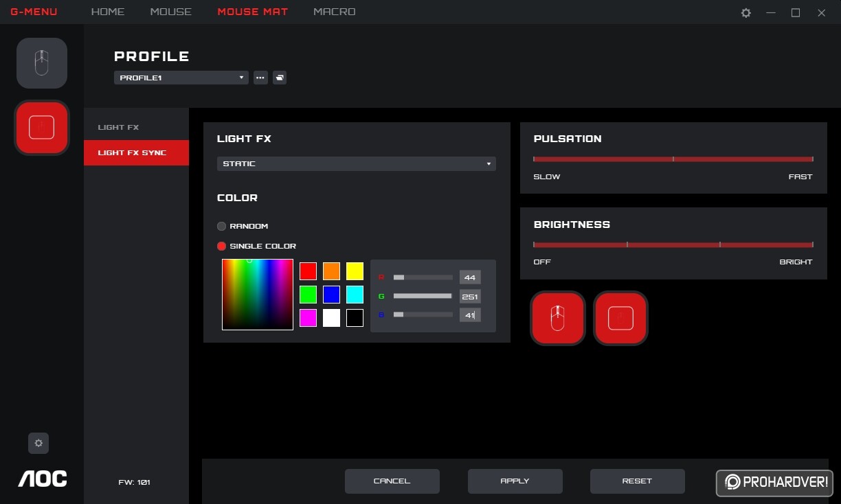Click the B value field showing 41
Image resolution: width=841 pixels, height=504 pixels.
pyautogui.click(x=470, y=314)
